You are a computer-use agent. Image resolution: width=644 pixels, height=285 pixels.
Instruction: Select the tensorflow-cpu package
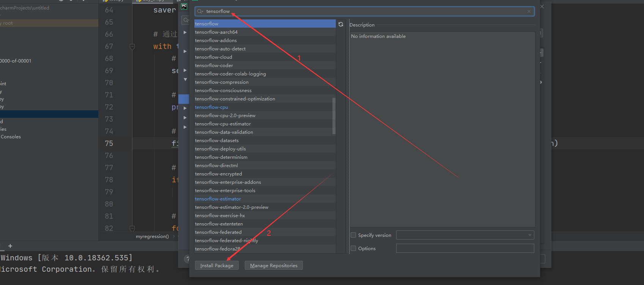point(265,107)
